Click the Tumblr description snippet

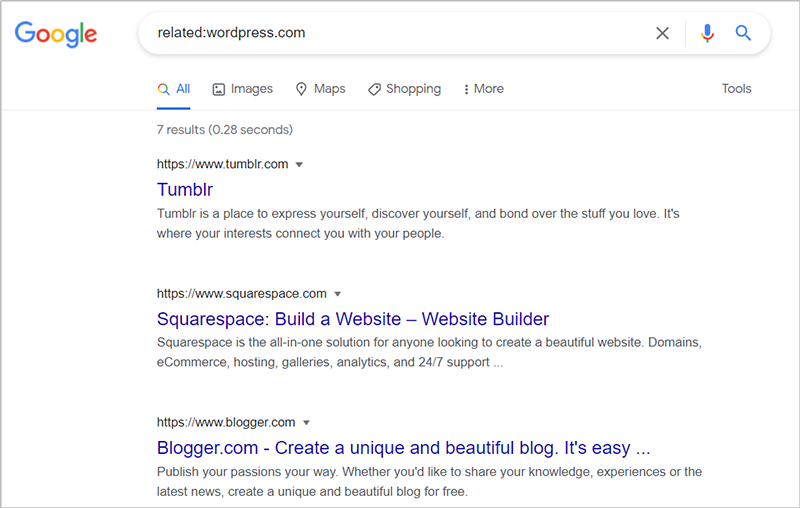point(418,223)
